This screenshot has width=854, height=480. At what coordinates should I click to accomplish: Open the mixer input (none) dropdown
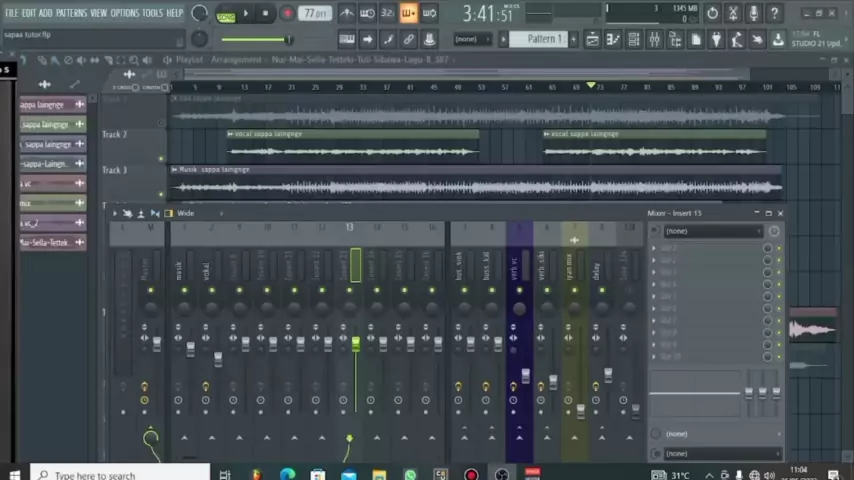click(x=714, y=231)
